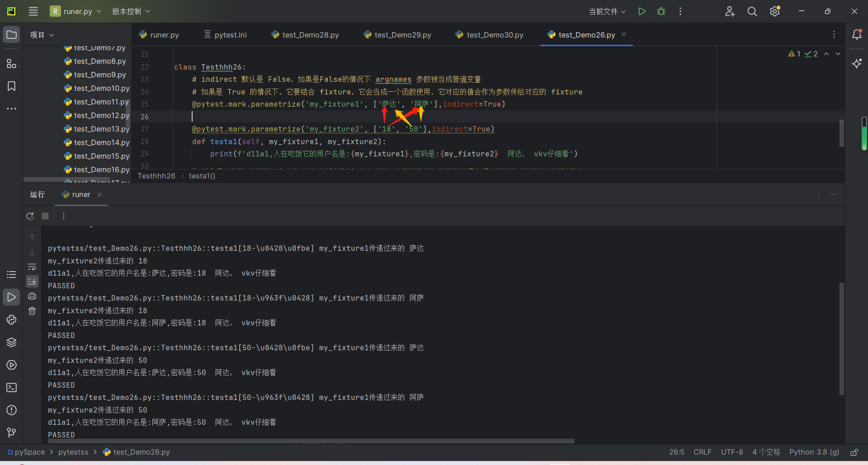Open the Notifications bell

tap(857, 35)
